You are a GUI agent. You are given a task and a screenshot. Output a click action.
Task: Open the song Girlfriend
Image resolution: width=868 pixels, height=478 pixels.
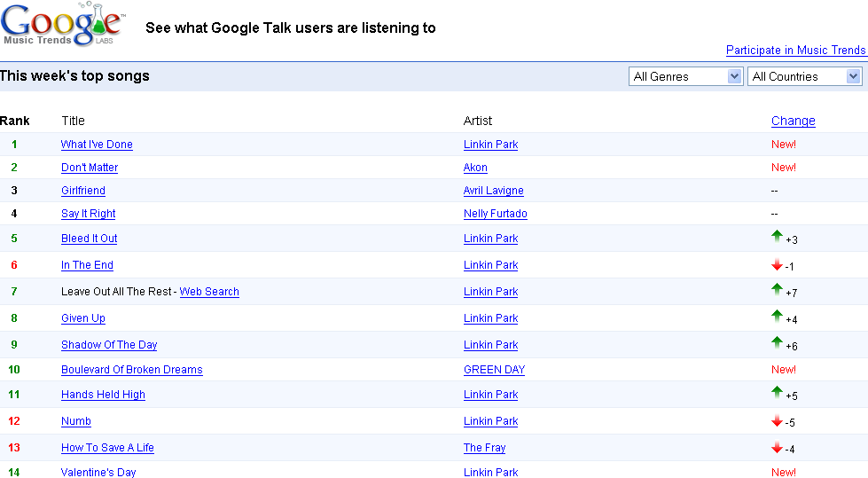83,191
